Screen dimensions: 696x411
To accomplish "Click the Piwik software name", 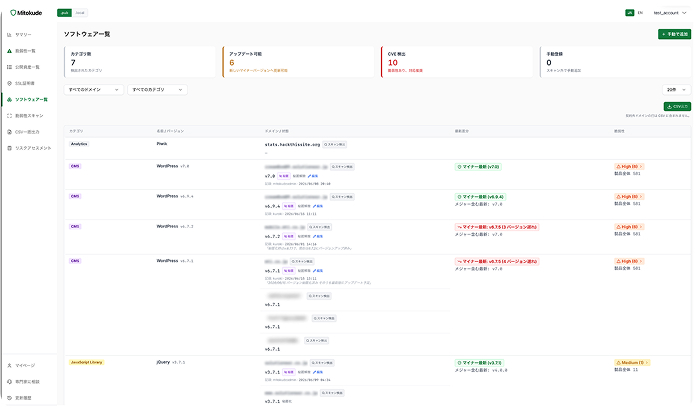I will point(162,144).
